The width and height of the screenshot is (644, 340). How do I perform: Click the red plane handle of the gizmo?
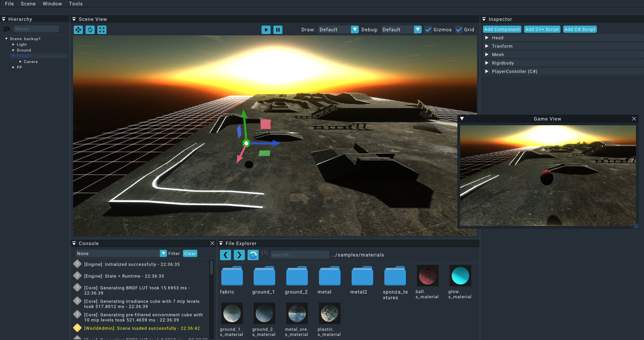pos(265,124)
